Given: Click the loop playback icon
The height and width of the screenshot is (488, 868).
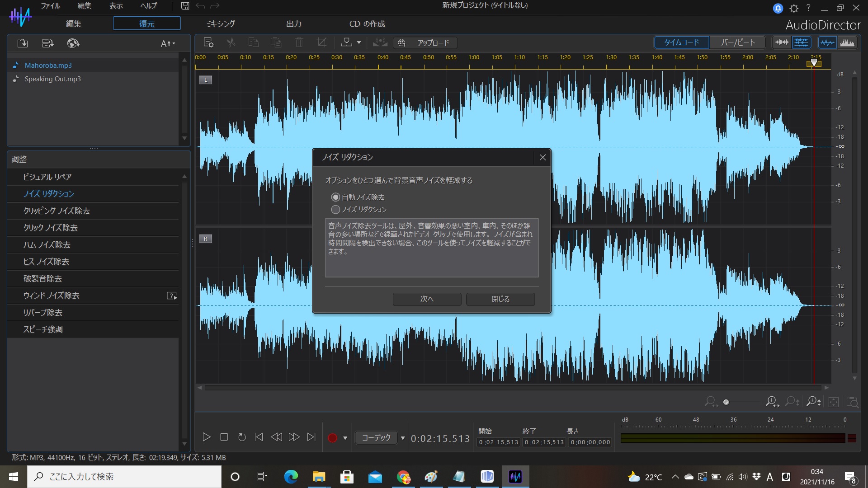Looking at the screenshot, I should [x=242, y=437].
